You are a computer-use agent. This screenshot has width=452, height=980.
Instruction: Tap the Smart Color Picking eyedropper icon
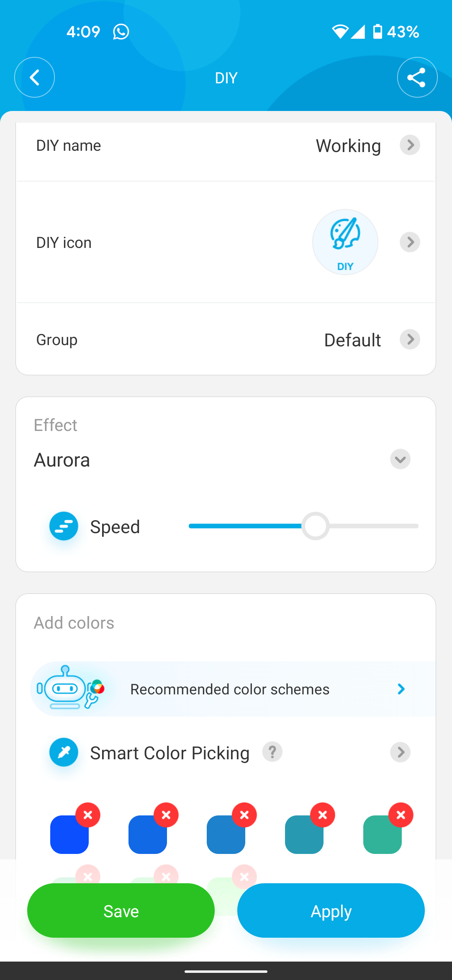coord(64,752)
